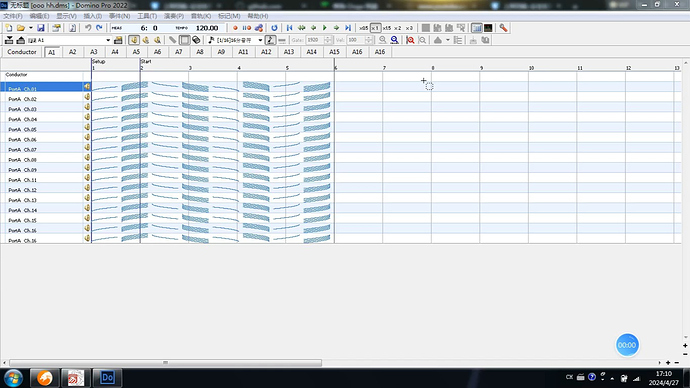Click the Gate field spinner arrows
Viewport: 690px width, 388px height.
click(327, 40)
